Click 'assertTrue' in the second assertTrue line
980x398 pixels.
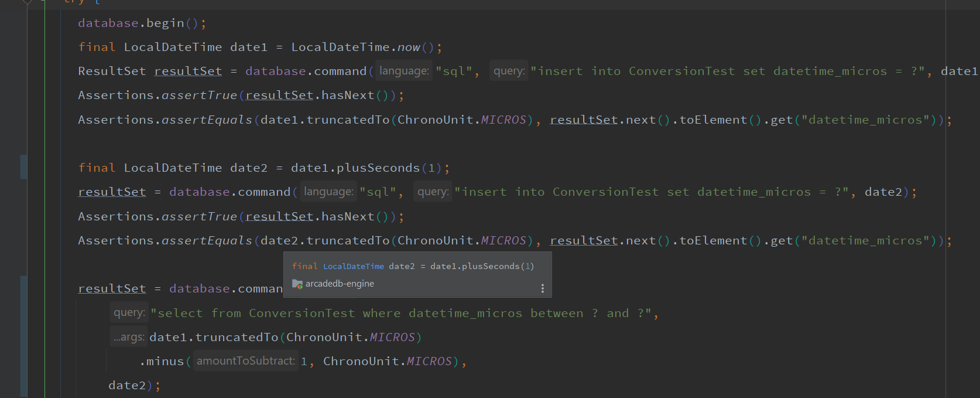tap(199, 217)
